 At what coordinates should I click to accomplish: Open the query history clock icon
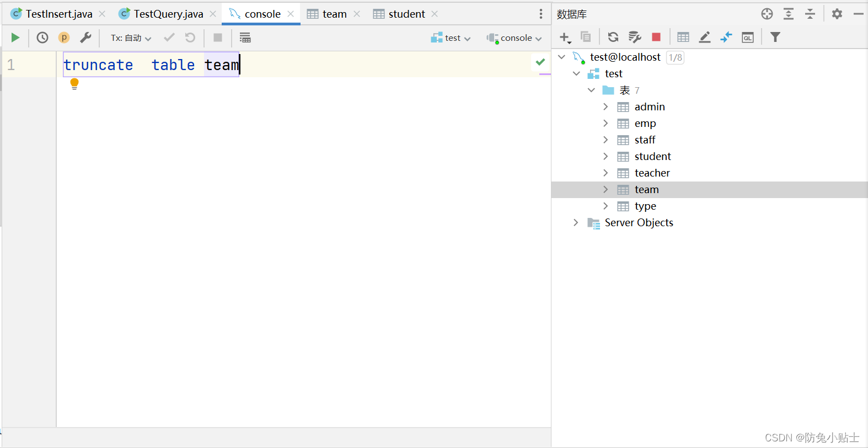(42, 38)
